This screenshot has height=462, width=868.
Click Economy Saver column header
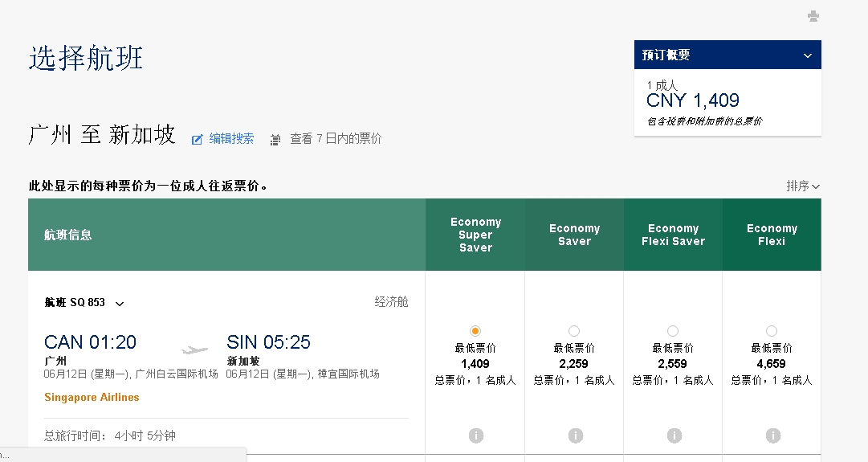[x=575, y=235]
